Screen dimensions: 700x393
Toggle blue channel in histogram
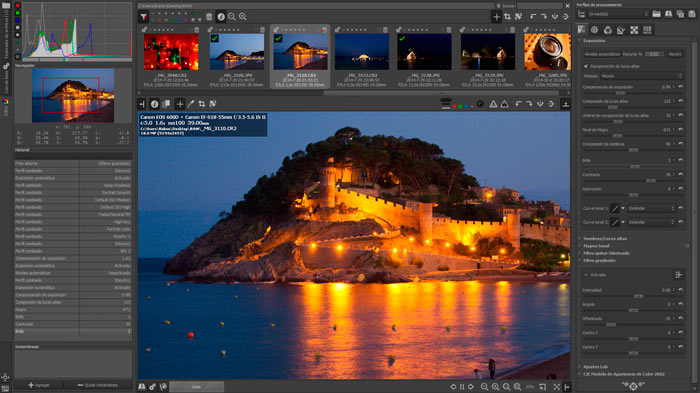point(17,20)
